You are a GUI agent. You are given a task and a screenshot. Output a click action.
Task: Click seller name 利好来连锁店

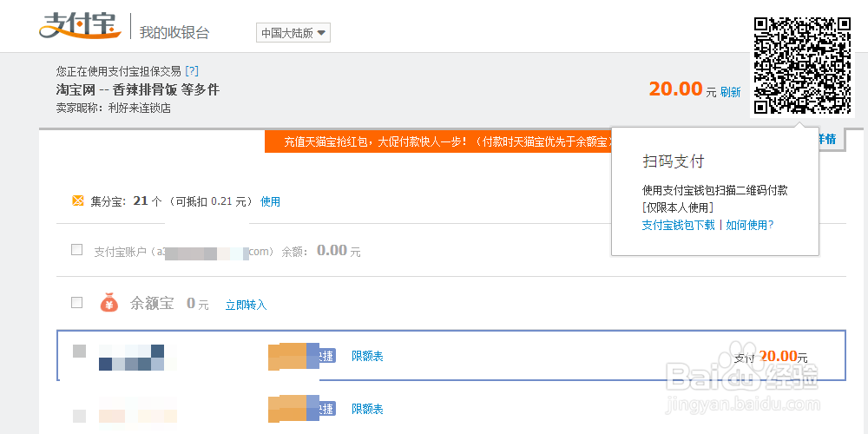coord(140,108)
